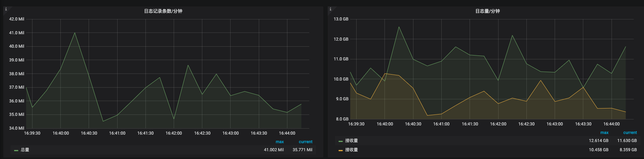Click 16:39:30 on the left panel time axis
This screenshot has height=159, width=644.
(x=32, y=133)
